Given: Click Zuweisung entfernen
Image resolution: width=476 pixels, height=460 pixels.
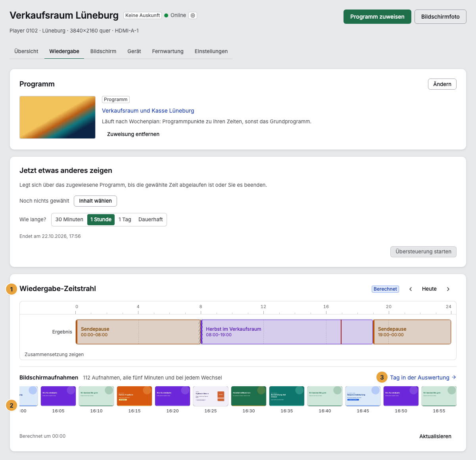Looking at the screenshot, I should (x=133, y=134).
